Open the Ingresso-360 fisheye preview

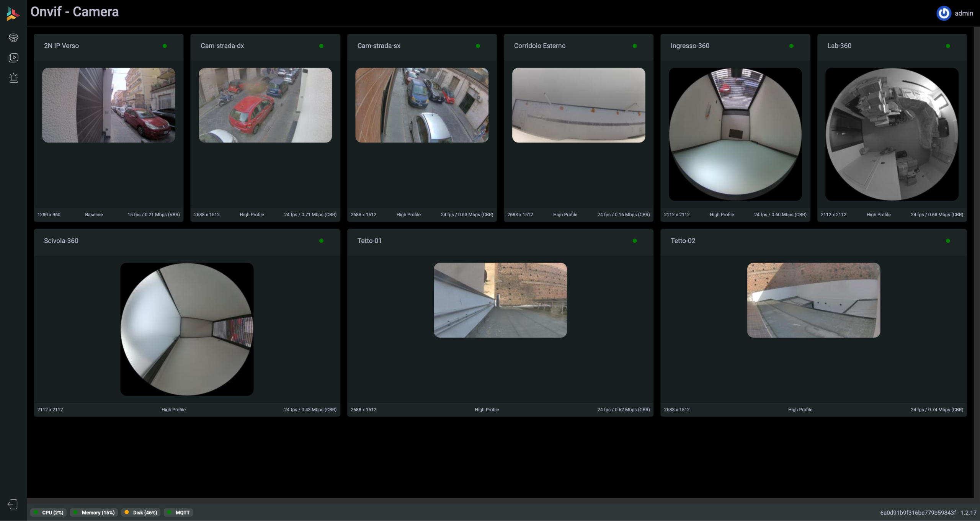[735, 134]
